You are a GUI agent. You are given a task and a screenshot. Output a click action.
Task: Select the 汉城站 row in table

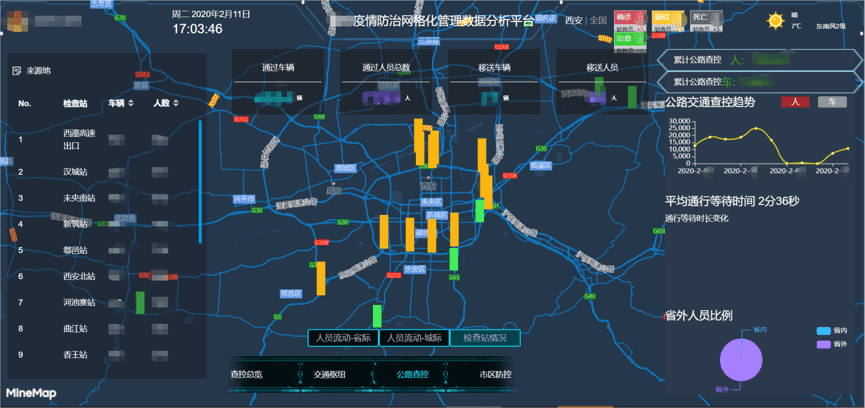76,172
